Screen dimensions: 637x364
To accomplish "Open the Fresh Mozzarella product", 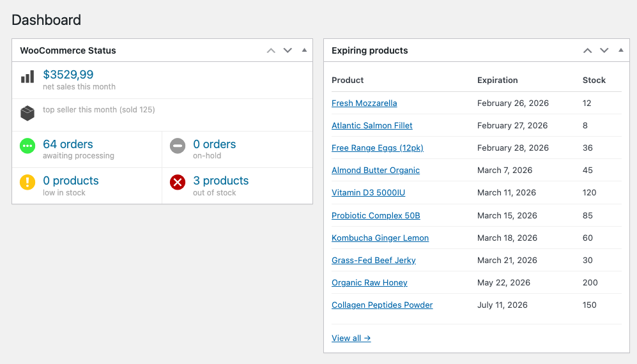I will click(x=364, y=103).
